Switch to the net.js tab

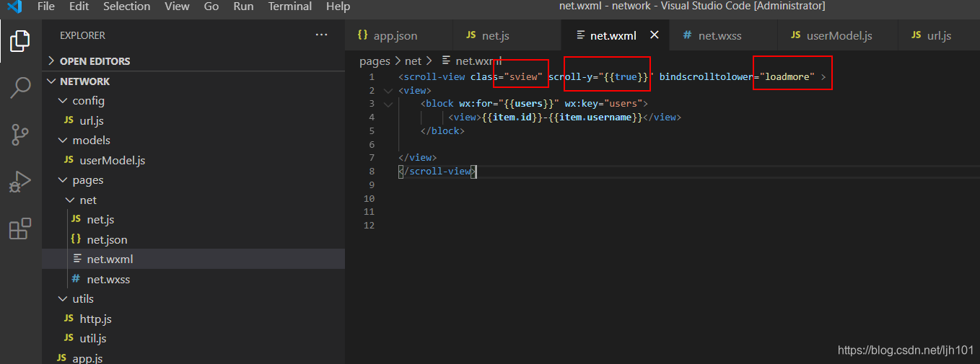[507, 35]
